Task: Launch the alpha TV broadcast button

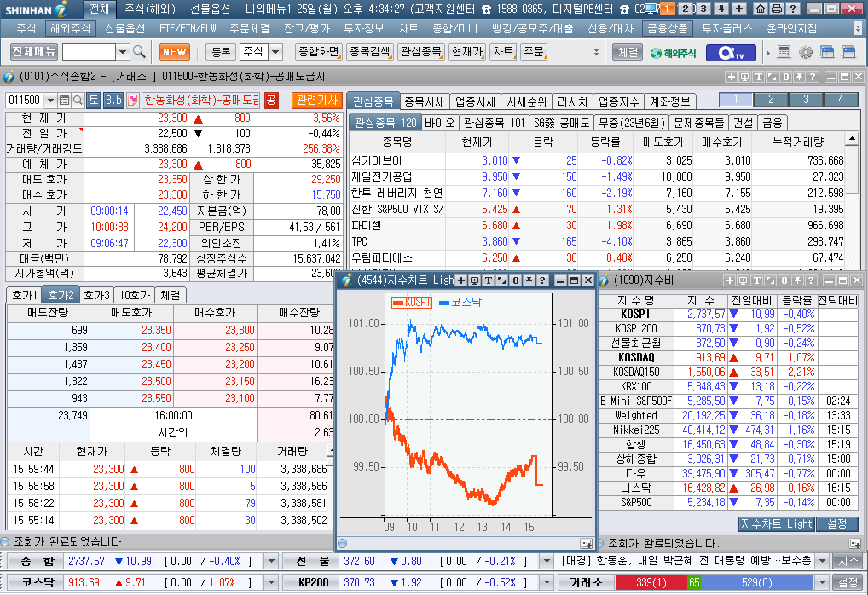Action: 731,53
